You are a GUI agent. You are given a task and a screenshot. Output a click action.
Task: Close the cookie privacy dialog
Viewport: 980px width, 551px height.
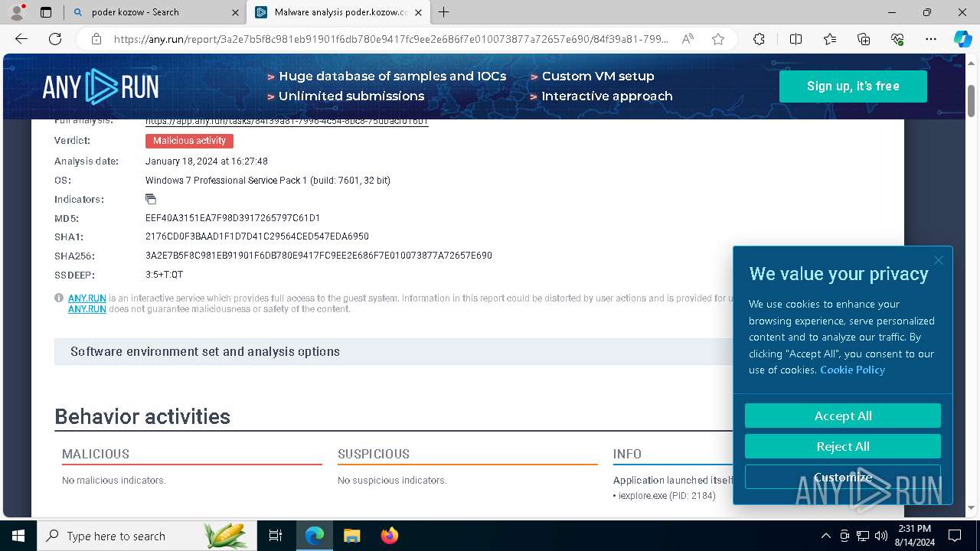[x=939, y=260]
